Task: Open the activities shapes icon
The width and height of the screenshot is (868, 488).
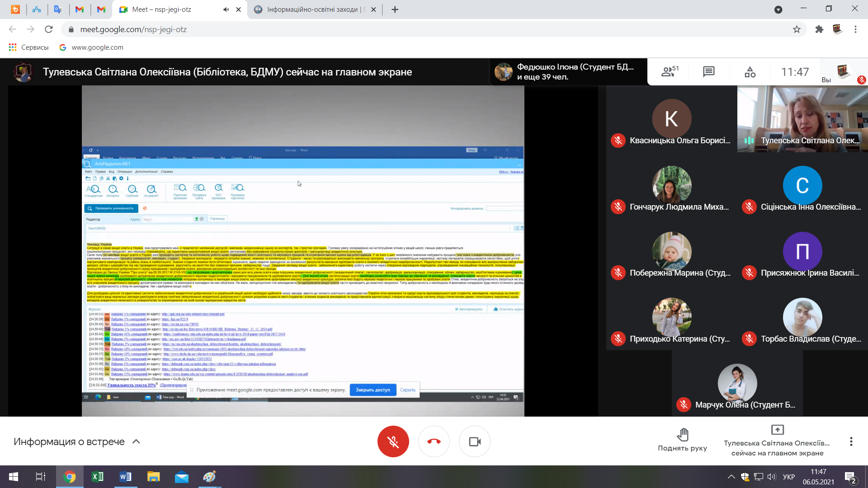Action: [x=750, y=72]
